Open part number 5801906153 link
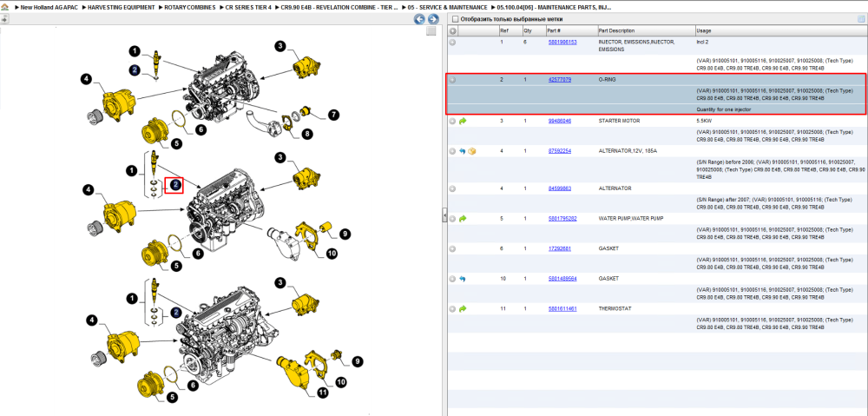Image resolution: width=868 pixels, height=416 pixels. (562, 42)
